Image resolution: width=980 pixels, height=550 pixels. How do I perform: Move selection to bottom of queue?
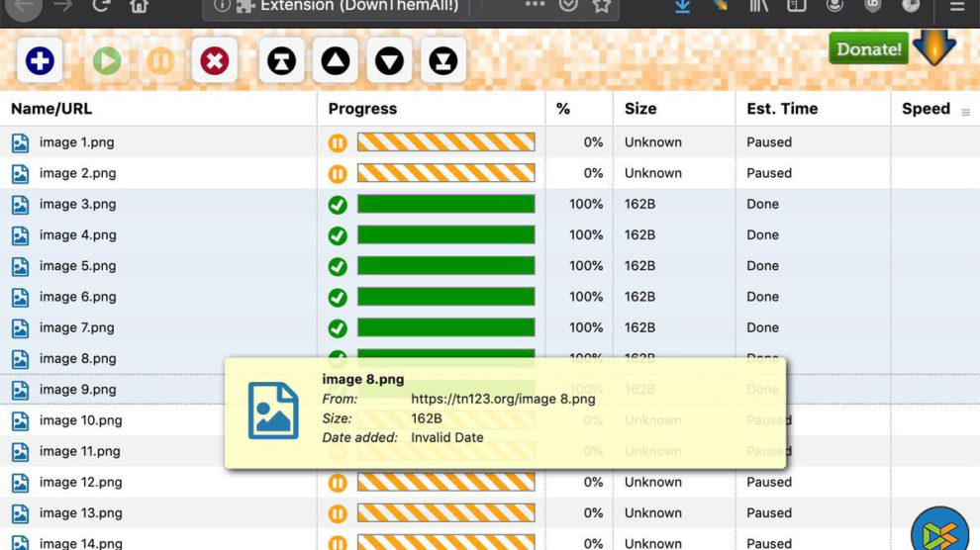[x=442, y=61]
